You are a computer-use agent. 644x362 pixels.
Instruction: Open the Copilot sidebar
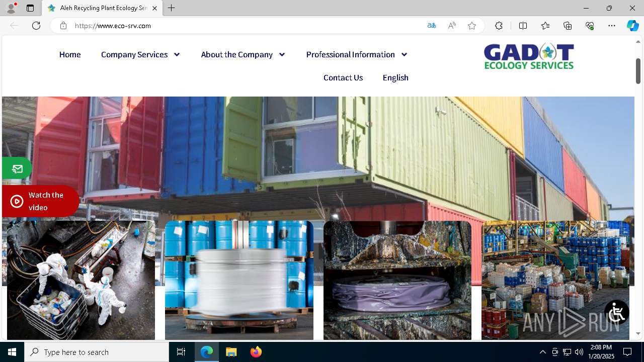pyautogui.click(x=632, y=26)
